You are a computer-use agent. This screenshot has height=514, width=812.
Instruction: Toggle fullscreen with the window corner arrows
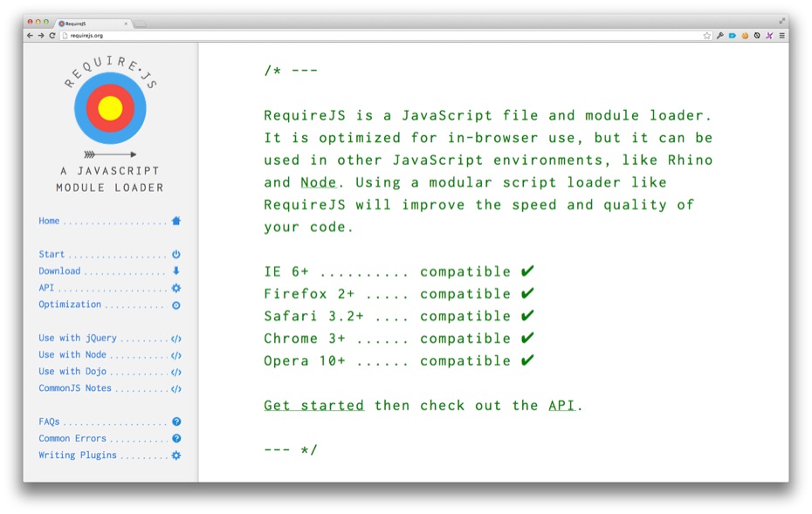click(781, 21)
